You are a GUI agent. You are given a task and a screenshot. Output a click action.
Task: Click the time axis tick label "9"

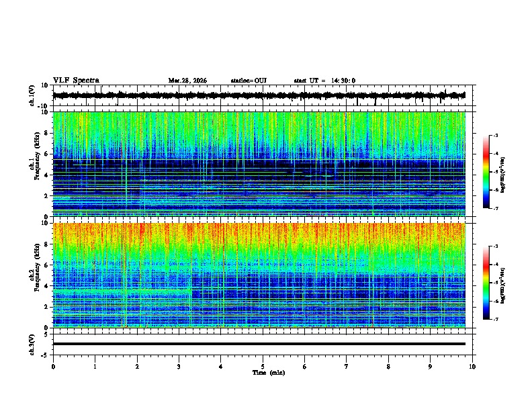[x=430, y=367]
